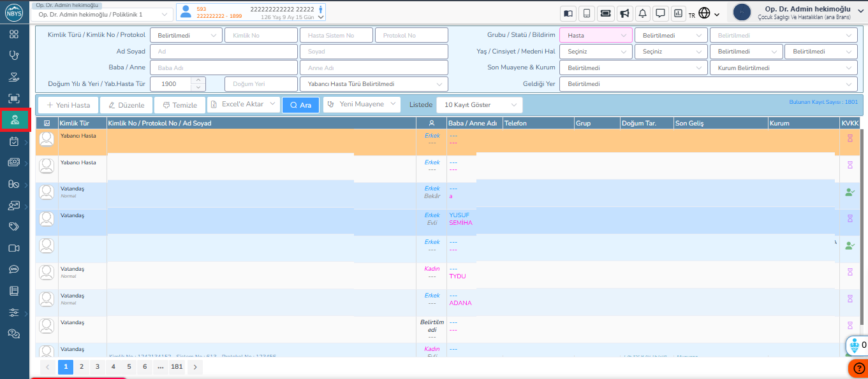Open the stethoscope examination module
The width and height of the screenshot is (868, 379).
tap(14, 55)
